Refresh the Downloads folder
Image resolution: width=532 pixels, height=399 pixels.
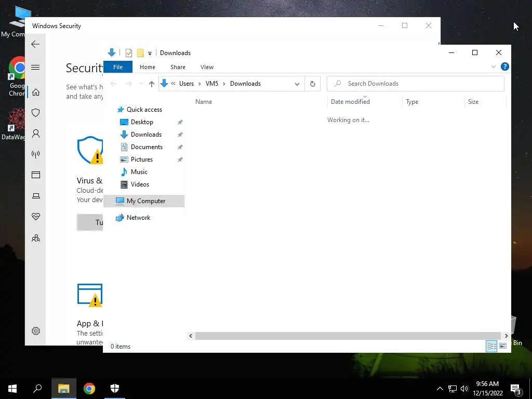[312, 84]
